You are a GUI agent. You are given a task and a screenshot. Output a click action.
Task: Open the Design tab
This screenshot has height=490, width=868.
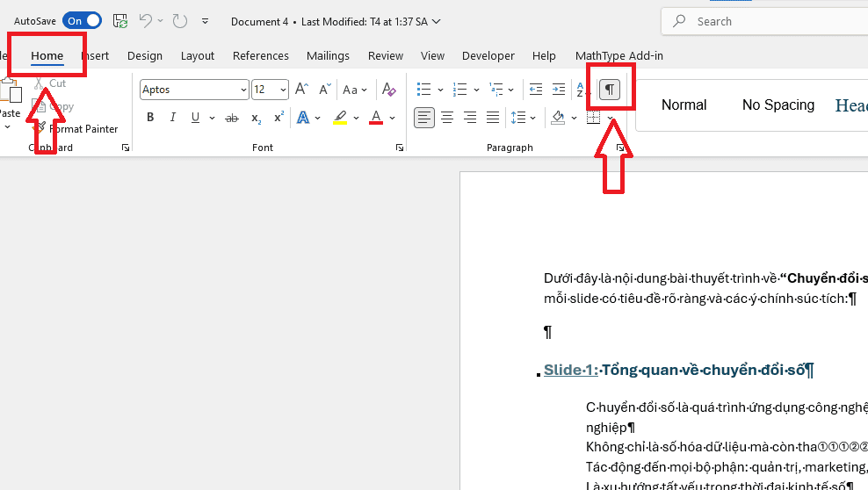[x=144, y=56]
